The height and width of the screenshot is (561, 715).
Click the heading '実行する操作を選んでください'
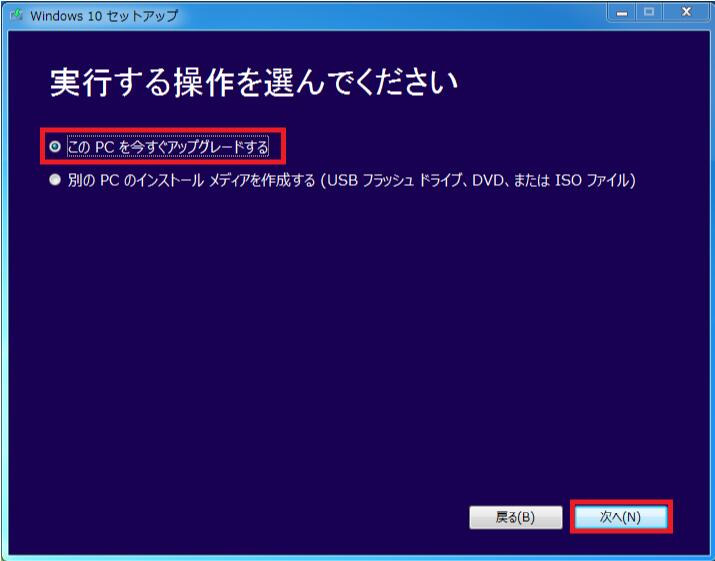pyautogui.click(x=254, y=83)
